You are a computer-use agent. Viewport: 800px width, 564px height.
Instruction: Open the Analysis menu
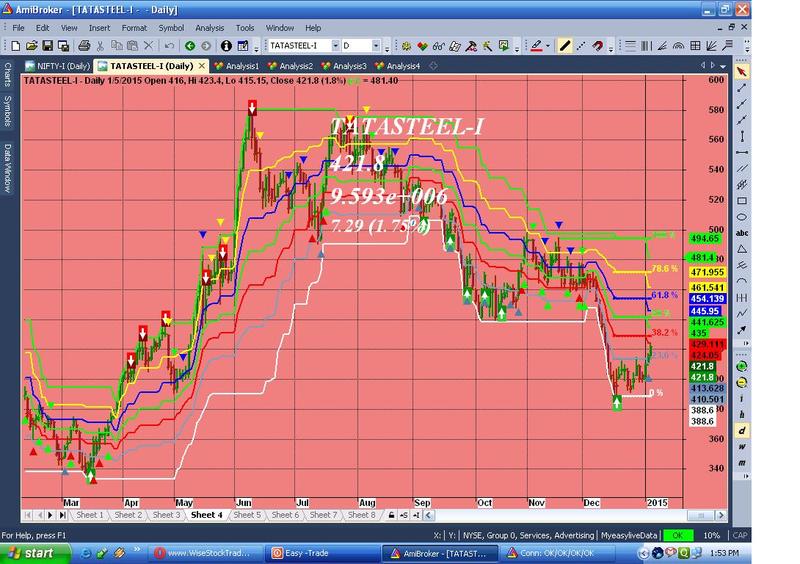point(210,28)
